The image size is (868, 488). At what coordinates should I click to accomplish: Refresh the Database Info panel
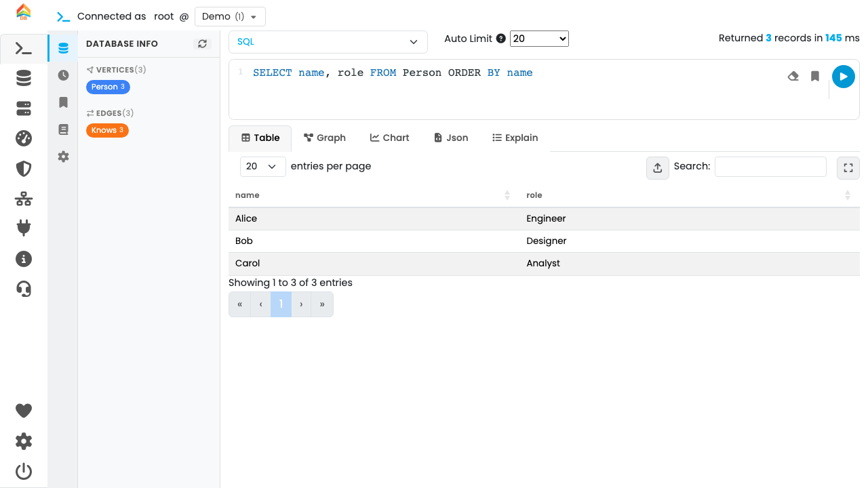point(202,44)
